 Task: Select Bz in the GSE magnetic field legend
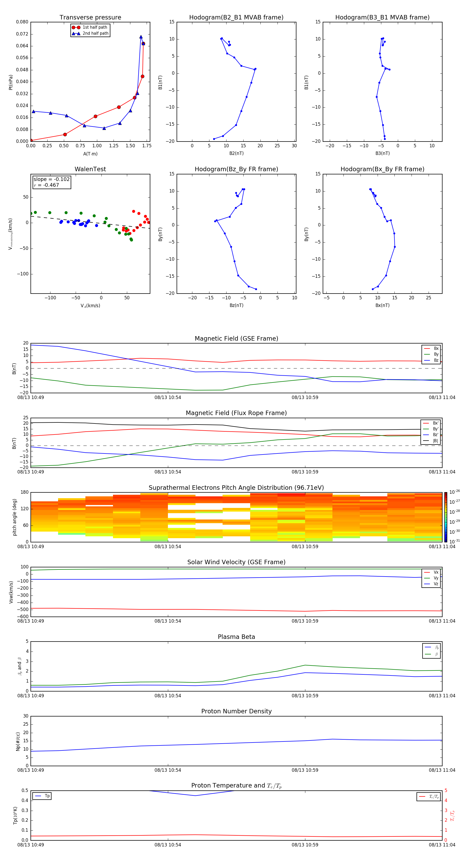[431, 360]
